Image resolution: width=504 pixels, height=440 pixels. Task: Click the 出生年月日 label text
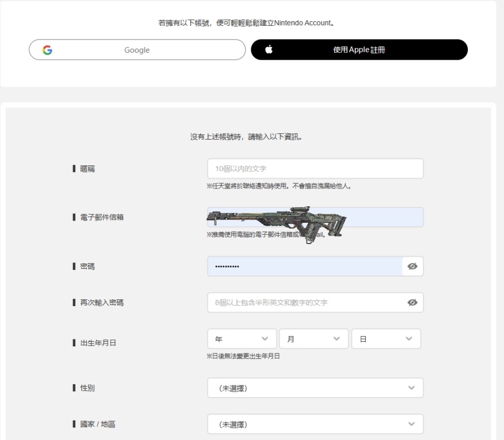(x=98, y=343)
